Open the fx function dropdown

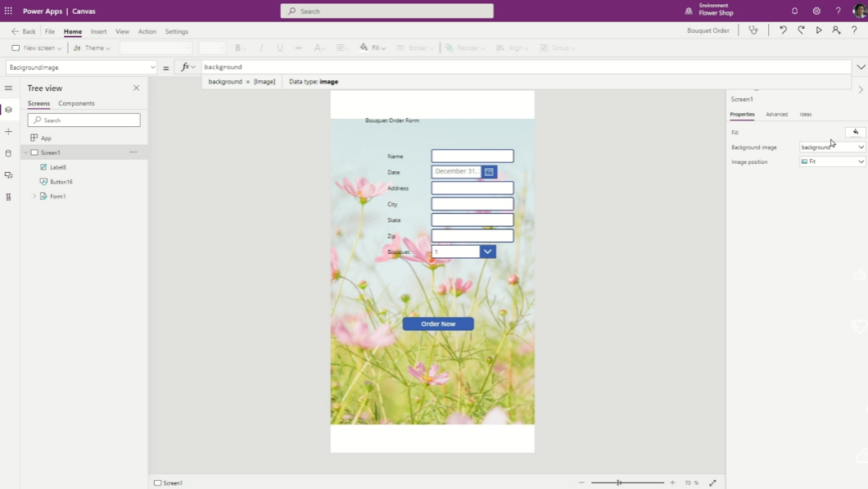pyautogui.click(x=188, y=67)
